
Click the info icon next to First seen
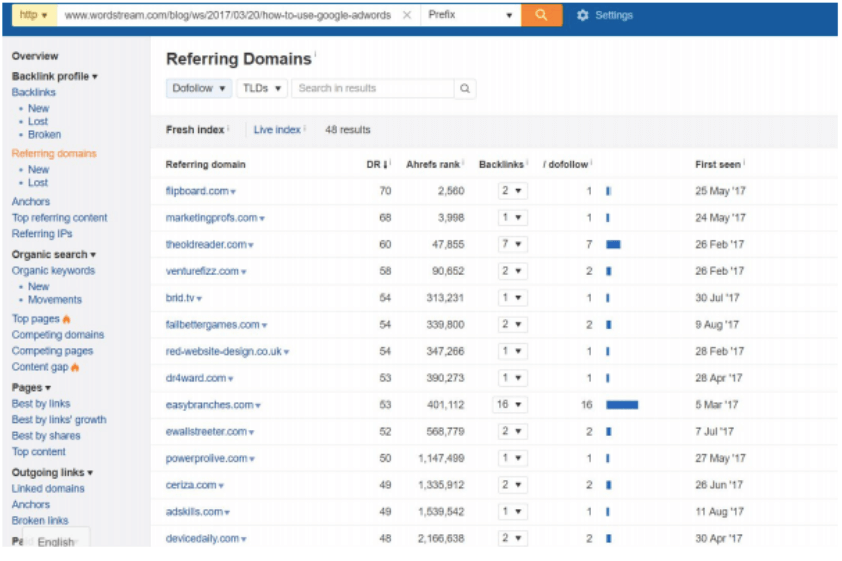(744, 163)
